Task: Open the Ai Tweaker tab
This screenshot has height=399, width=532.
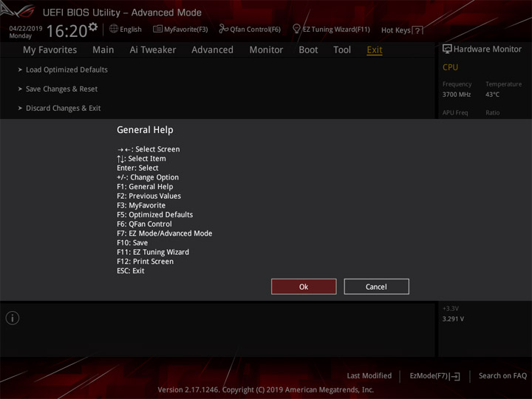Action: coord(153,50)
